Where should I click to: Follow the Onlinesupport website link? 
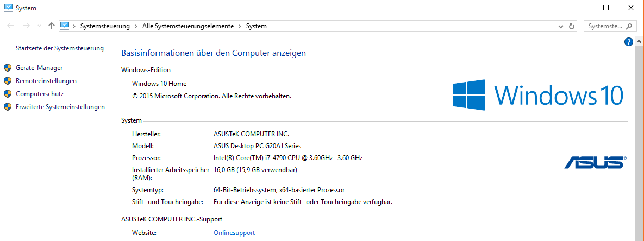[234, 233]
